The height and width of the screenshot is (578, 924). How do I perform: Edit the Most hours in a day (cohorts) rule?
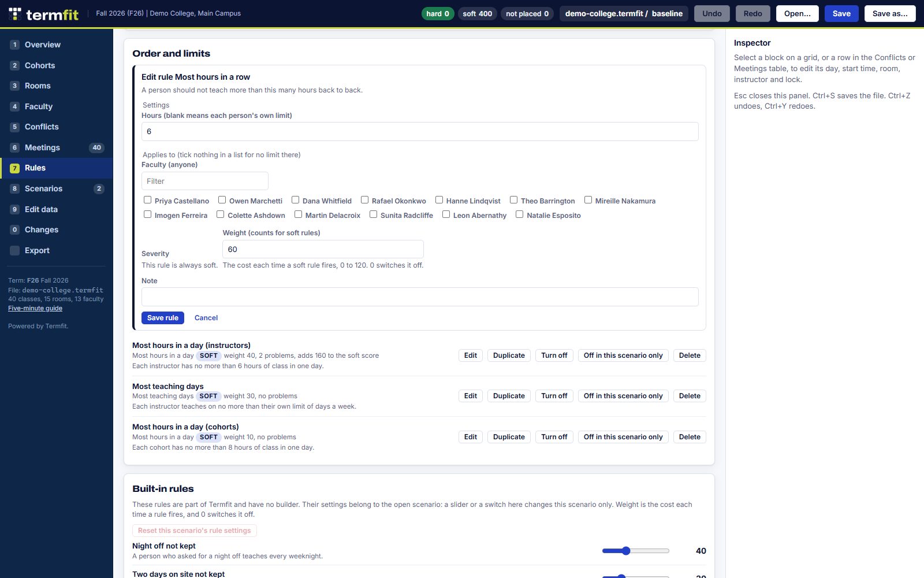coord(471,437)
